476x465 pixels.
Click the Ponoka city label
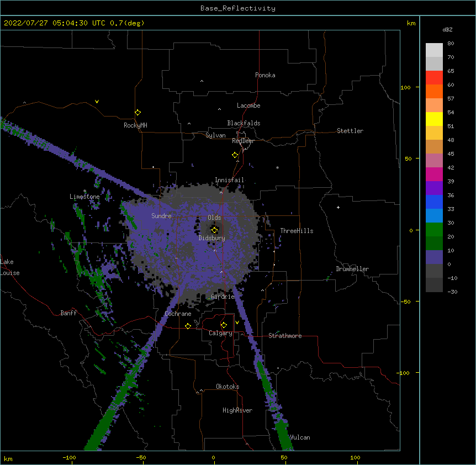265,75
